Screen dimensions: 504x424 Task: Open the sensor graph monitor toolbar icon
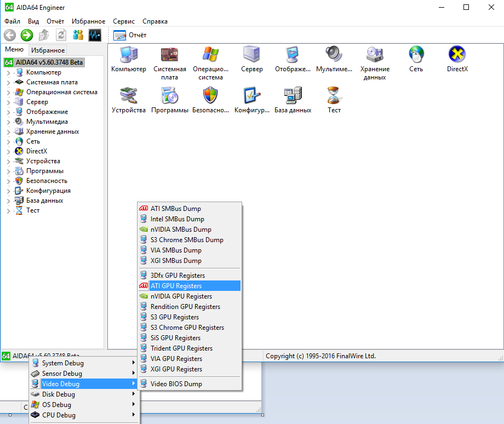95,35
